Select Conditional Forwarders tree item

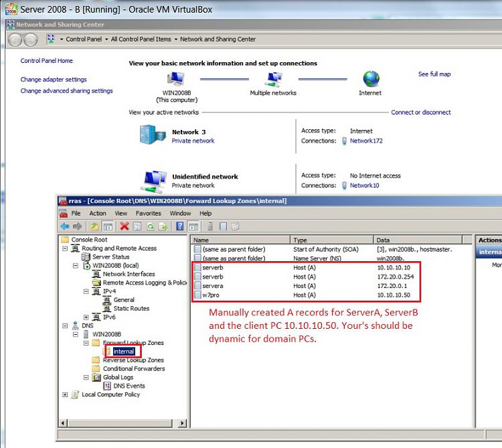click(x=134, y=368)
